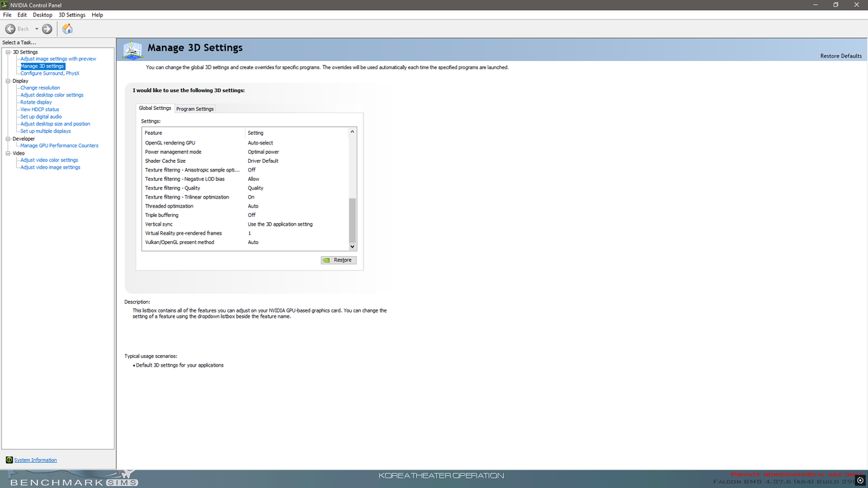The height and width of the screenshot is (488, 868).
Task: Open the Back history dropdown arrow
Action: (x=37, y=28)
